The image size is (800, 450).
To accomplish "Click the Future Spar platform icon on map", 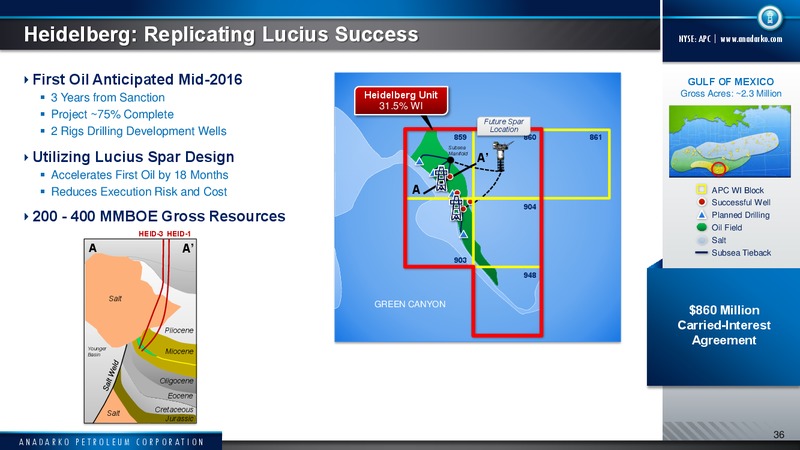I will click(x=502, y=156).
